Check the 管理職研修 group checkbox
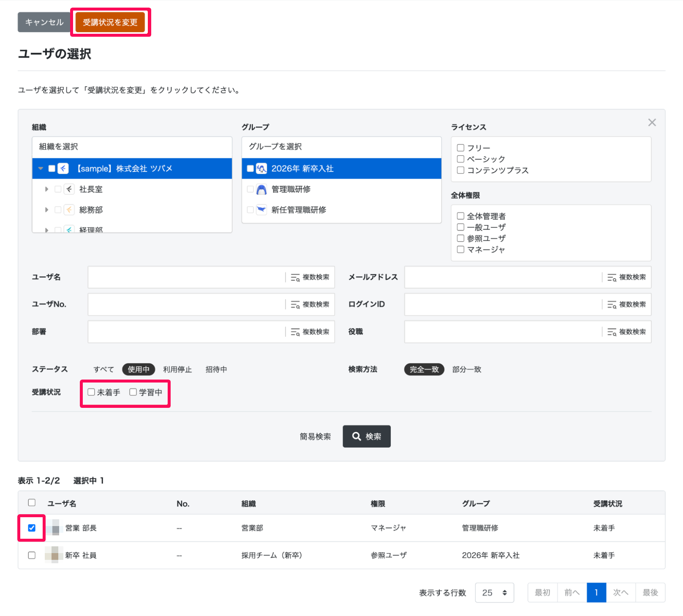The image size is (683, 616). [x=250, y=189]
